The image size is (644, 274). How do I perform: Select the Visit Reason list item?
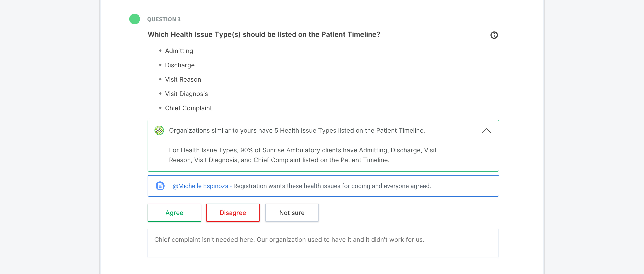pyautogui.click(x=183, y=79)
